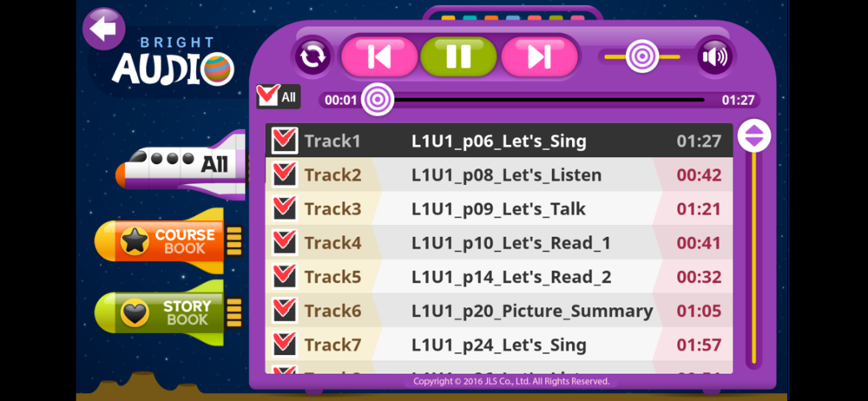868x401 pixels.
Task: Select the All space shuttle category
Action: (x=181, y=165)
